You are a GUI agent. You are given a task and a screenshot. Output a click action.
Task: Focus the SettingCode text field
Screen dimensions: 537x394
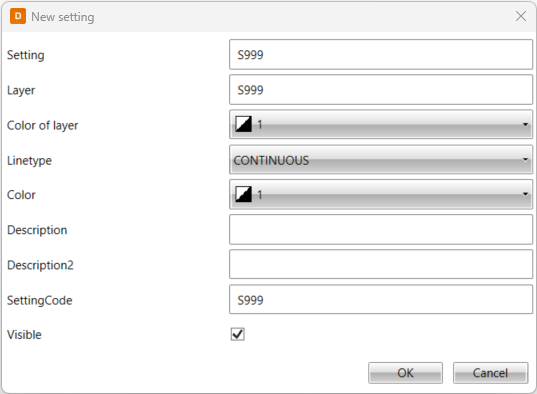pos(381,300)
